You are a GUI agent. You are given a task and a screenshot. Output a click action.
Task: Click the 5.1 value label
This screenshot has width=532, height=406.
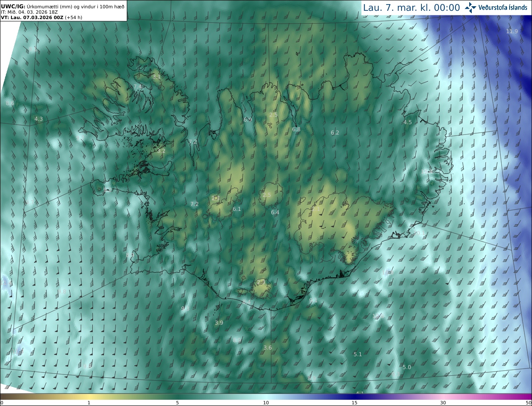(x=358, y=355)
